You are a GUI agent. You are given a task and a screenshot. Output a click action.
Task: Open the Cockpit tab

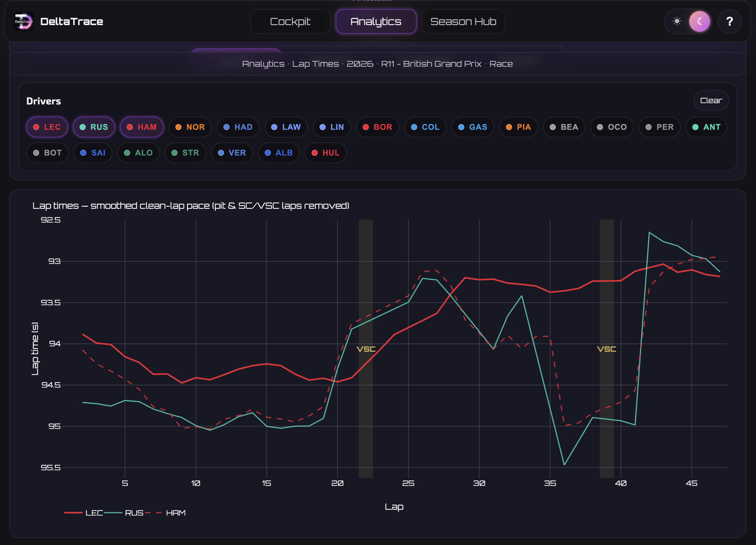pyautogui.click(x=290, y=22)
